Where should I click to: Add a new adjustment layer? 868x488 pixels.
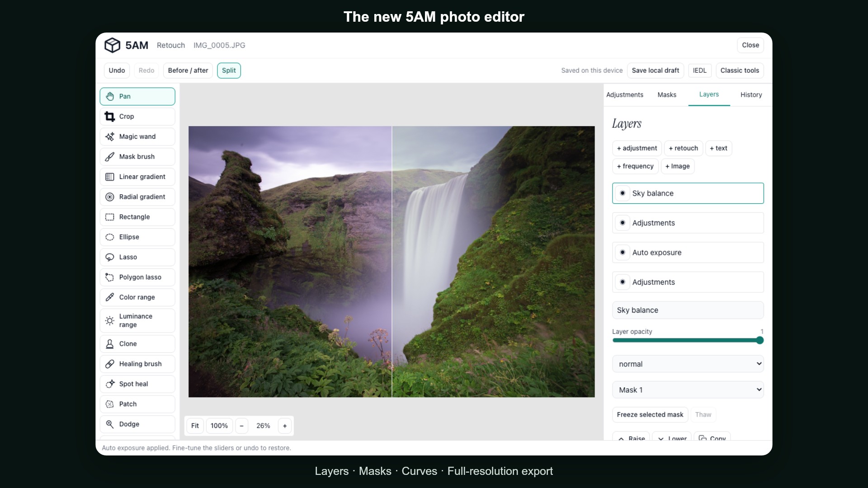coord(637,148)
